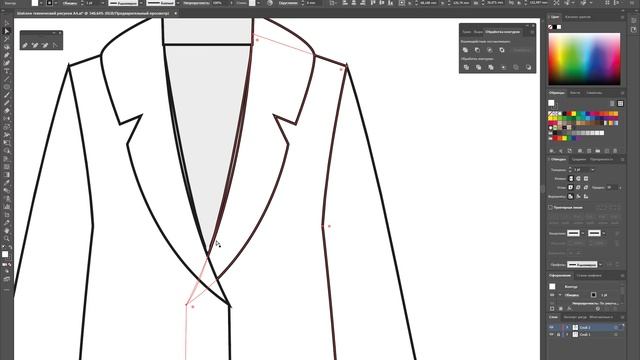Screen dimensions: 640x360
Task: Open the start arrowhead dropdown
Action: pos(583,233)
